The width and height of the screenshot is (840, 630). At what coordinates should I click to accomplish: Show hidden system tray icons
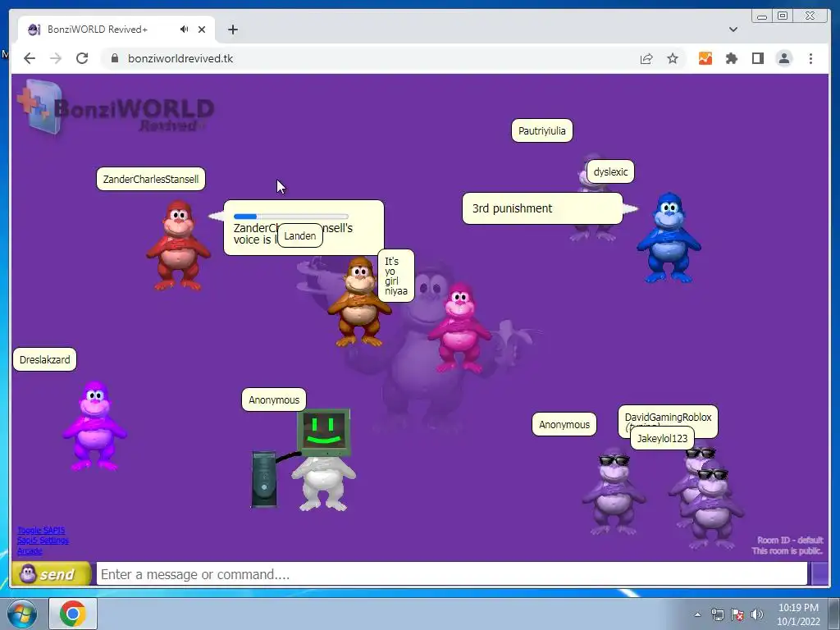[x=697, y=614]
